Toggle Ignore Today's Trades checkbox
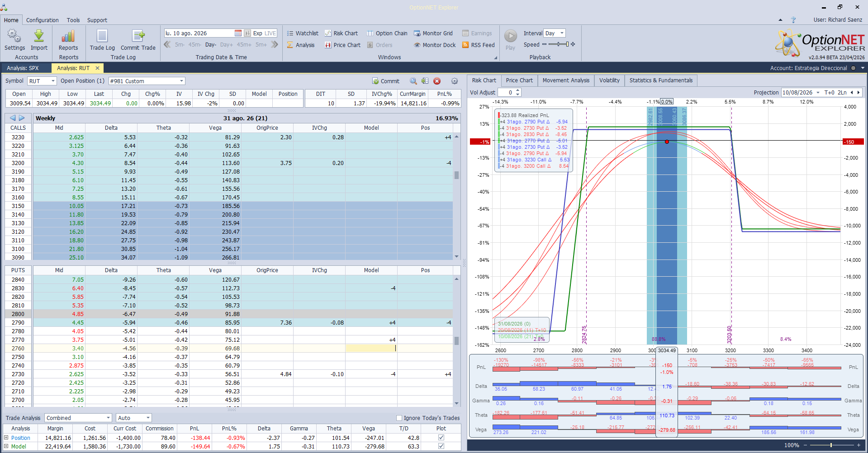Image resolution: width=868 pixels, height=453 pixels. [x=399, y=418]
